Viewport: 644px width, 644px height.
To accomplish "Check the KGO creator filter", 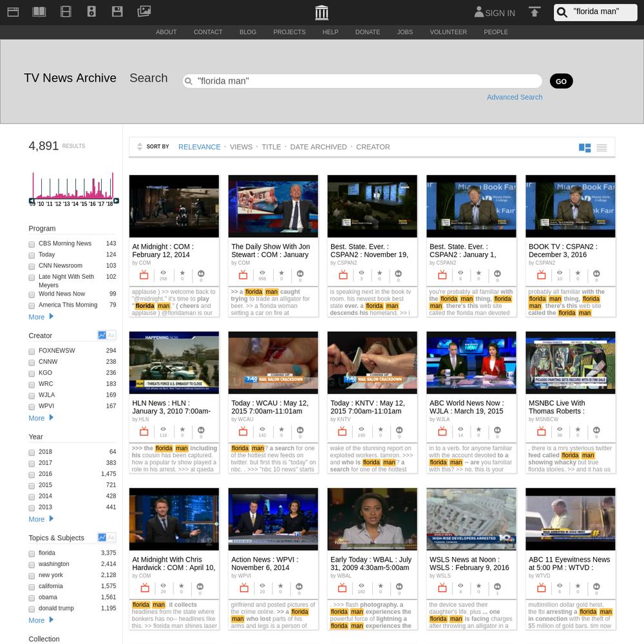I will point(32,374).
